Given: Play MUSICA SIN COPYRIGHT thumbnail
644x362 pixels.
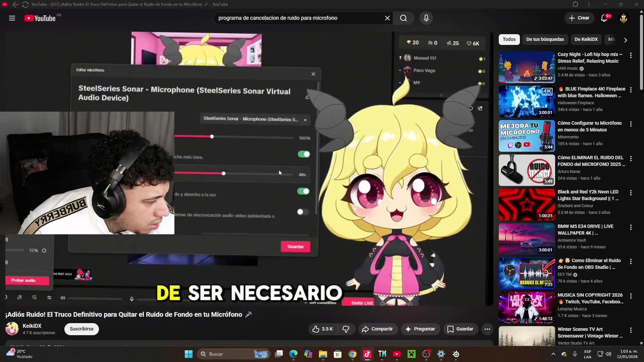Looking at the screenshot, I should [527, 308].
